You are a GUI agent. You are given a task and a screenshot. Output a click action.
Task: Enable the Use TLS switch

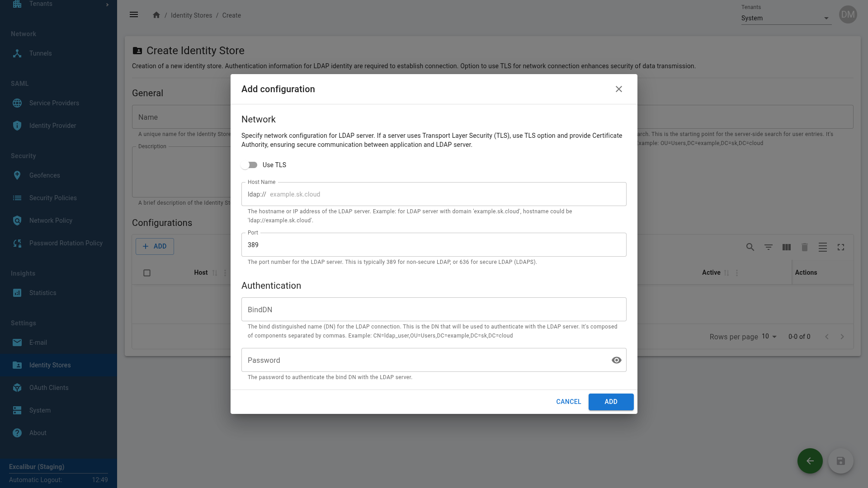click(249, 165)
